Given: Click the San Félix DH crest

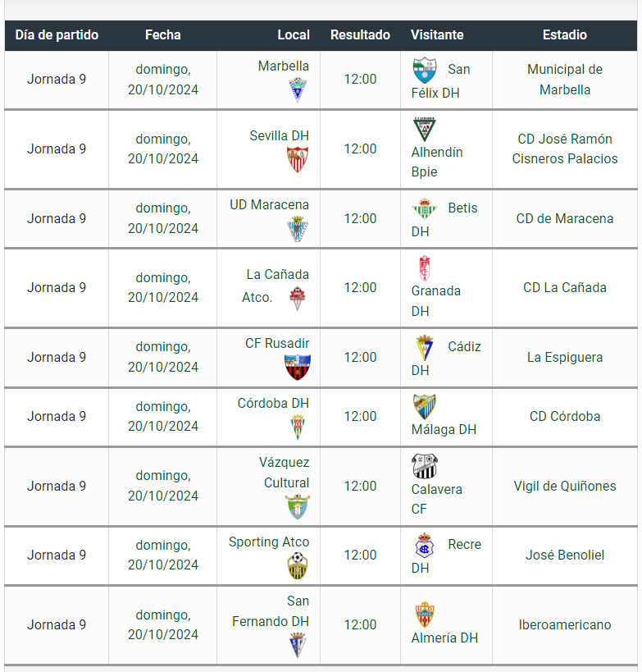Looking at the screenshot, I should [x=425, y=70].
